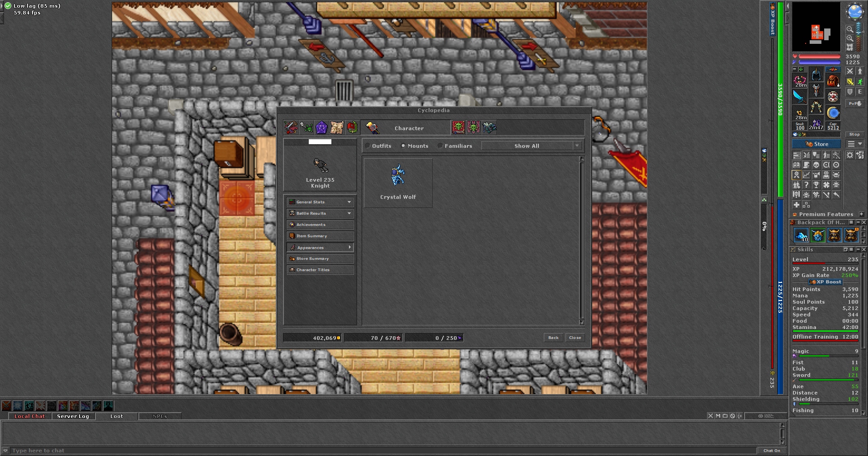868x456 pixels.
Task: Zoom in the minimap
Action: click(850, 38)
